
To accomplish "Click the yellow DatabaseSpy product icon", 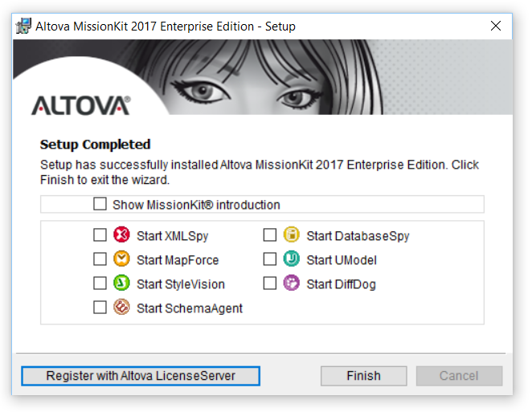I will 292,236.
